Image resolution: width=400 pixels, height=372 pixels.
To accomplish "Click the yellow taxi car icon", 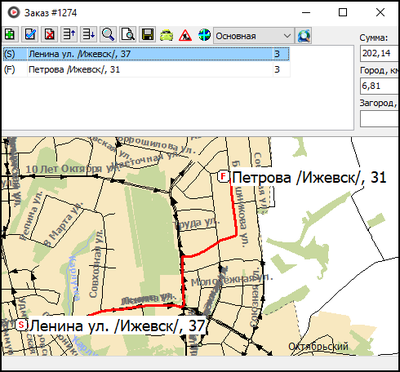I will pos(166,35).
